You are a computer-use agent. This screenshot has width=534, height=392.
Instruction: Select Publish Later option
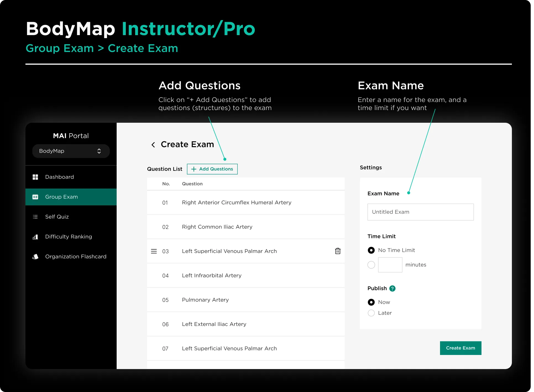tap(371, 313)
